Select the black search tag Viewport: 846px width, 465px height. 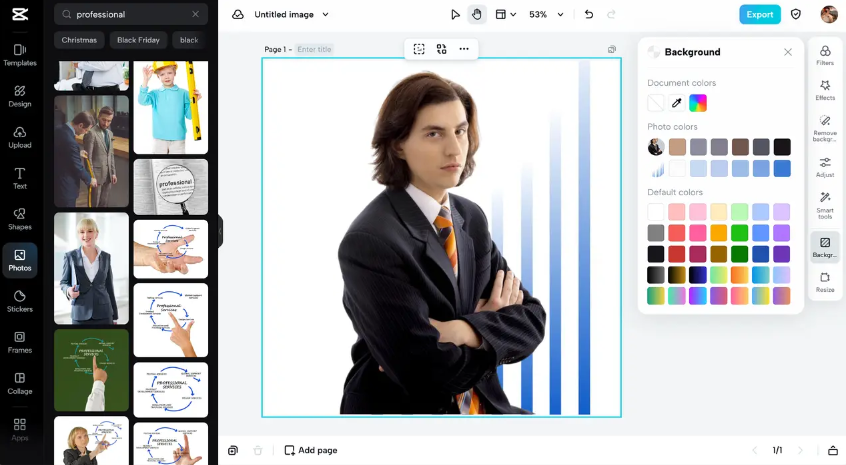coord(189,40)
